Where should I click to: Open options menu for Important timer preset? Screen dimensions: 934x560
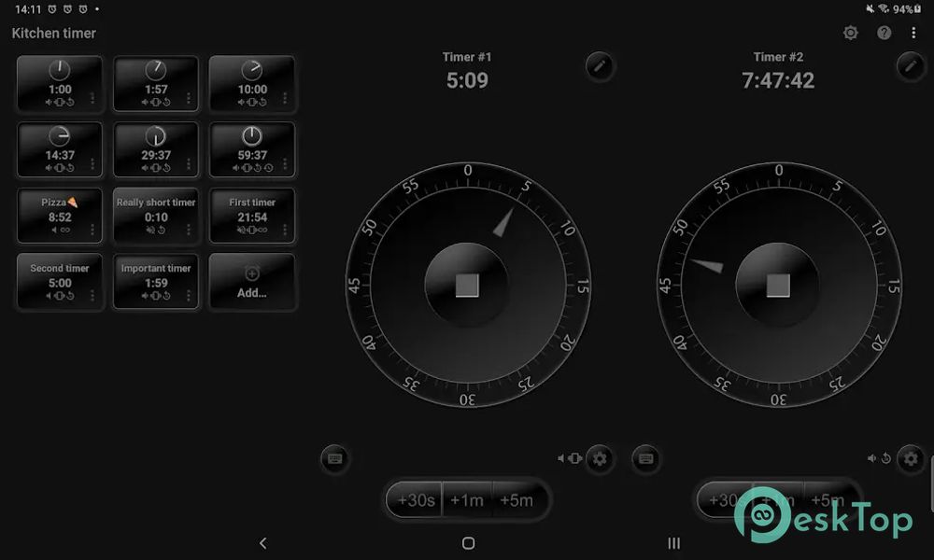click(x=189, y=295)
